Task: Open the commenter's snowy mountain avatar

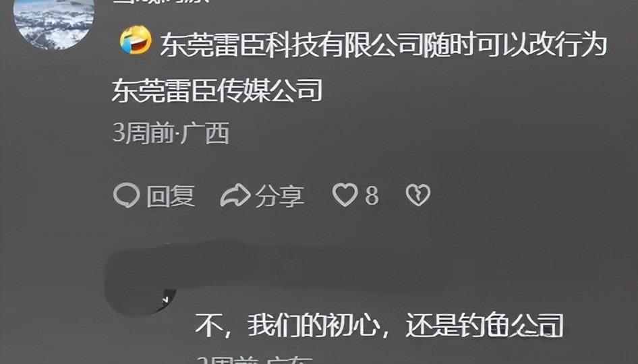Action: pyautogui.click(x=54, y=22)
